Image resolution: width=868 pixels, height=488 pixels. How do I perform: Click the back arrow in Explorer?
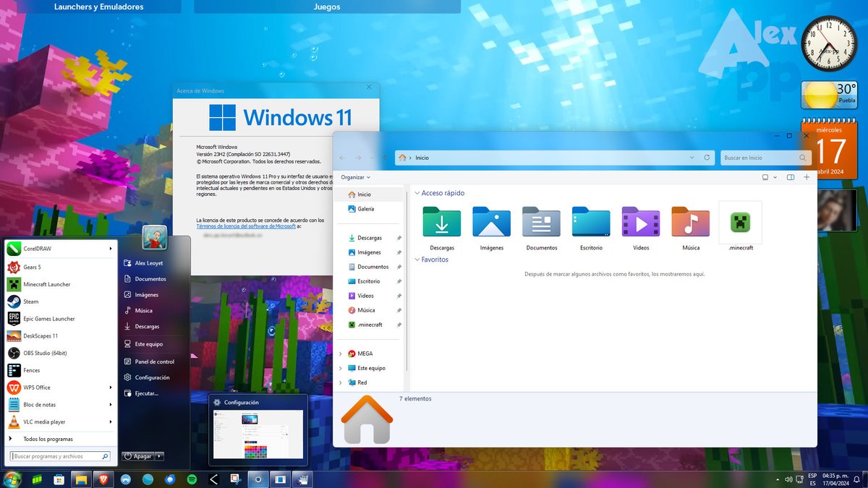(x=342, y=158)
